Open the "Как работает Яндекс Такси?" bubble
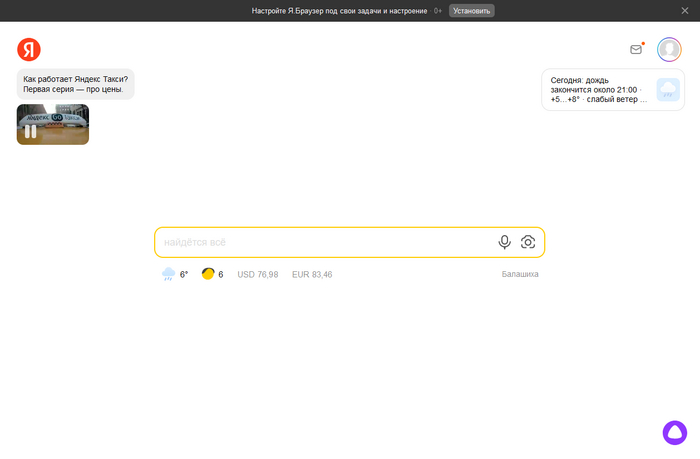Image resolution: width=700 pixels, height=459 pixels. click(75, 84)
